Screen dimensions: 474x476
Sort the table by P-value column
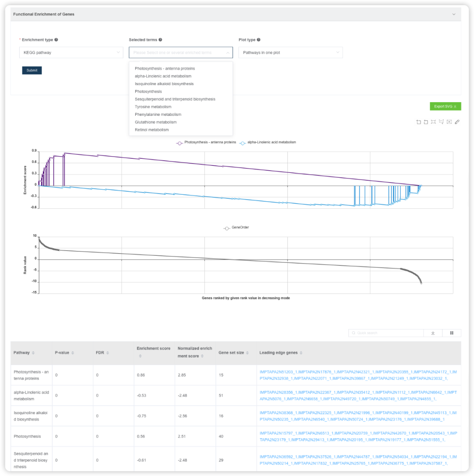tap(72, 353)
